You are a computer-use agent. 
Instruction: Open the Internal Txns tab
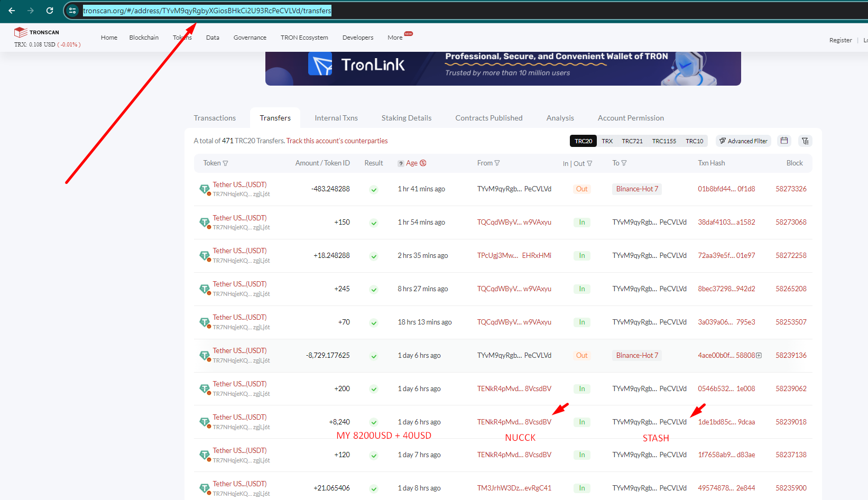[336, 118]
